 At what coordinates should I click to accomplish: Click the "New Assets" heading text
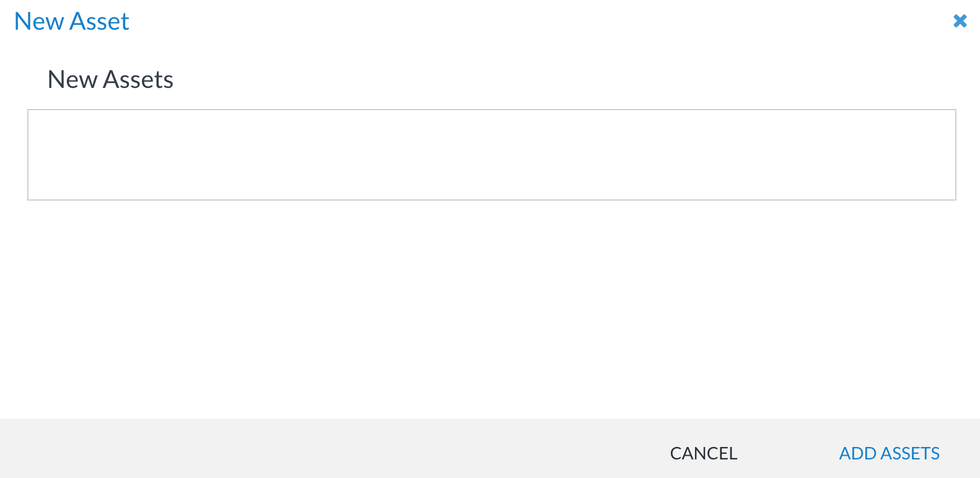coord(110,79)
